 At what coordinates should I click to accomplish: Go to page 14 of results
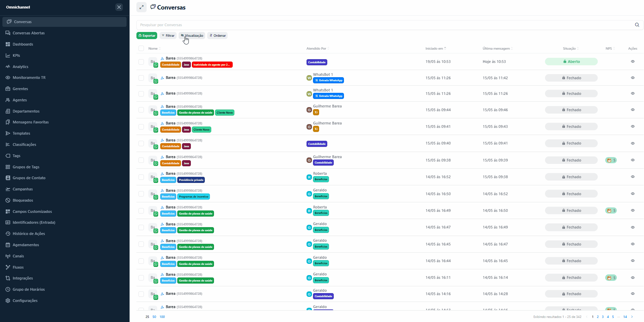point(625,317)
